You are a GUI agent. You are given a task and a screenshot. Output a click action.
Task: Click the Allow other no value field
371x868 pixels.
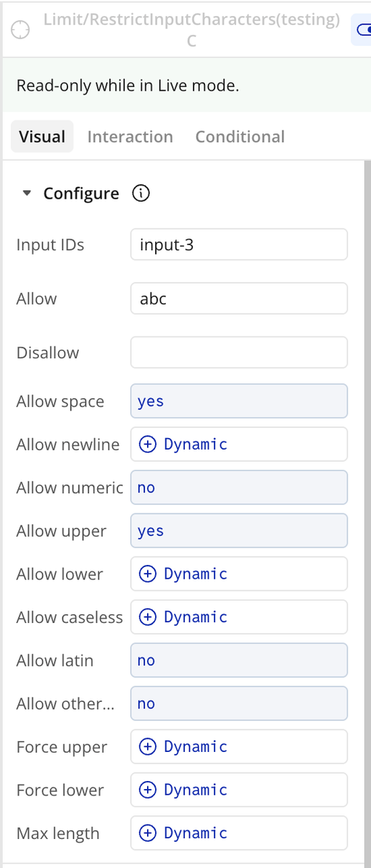(239, 703)
